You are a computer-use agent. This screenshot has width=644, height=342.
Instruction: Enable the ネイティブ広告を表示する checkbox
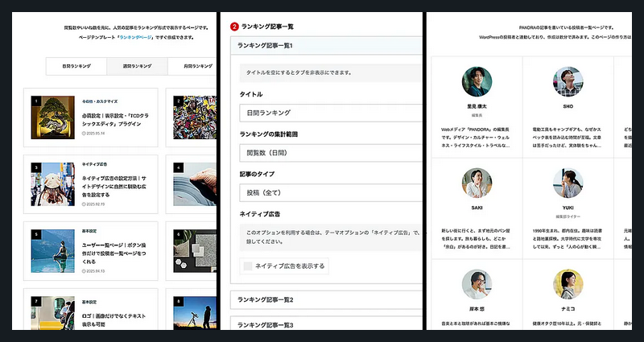pos(248,266)
